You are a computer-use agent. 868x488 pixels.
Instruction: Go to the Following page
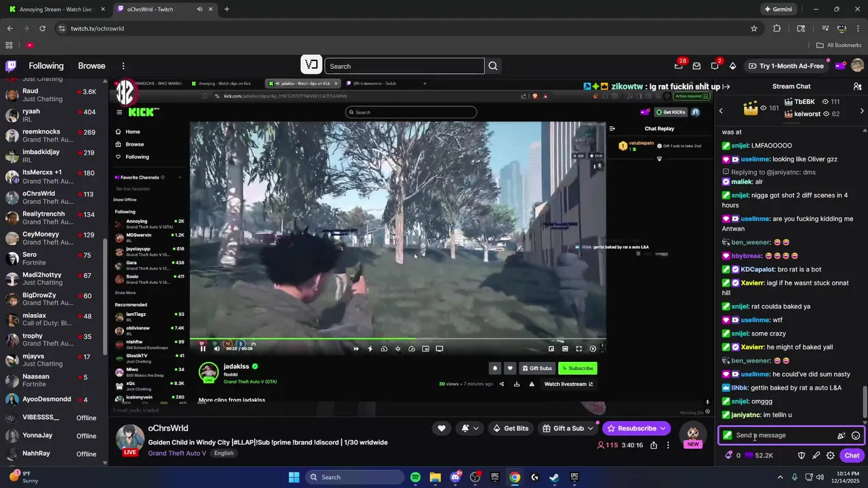click(x=46, y=66)
